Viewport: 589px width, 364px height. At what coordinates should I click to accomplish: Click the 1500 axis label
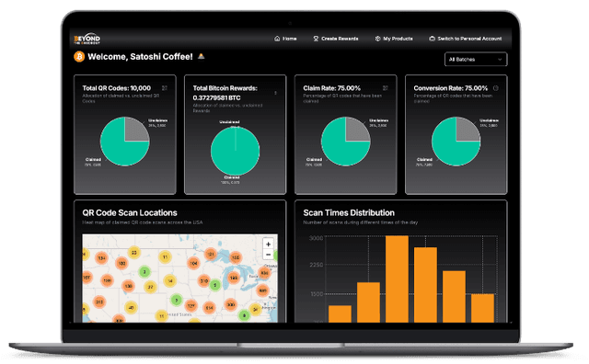[317, 294]
